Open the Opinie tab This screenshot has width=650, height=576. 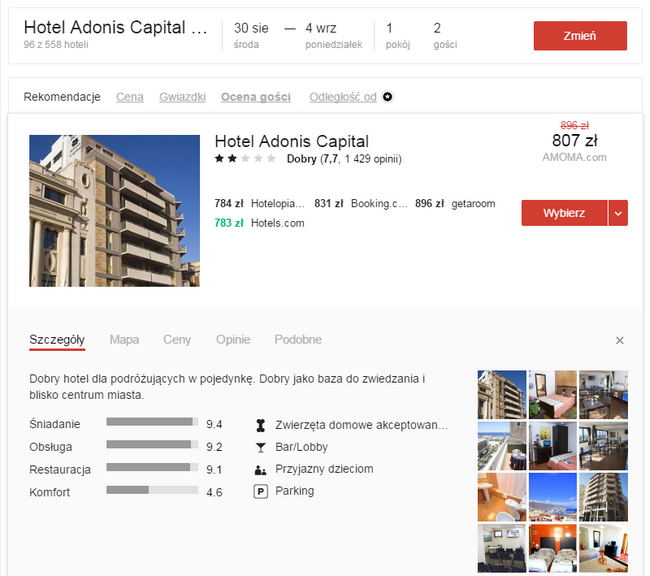point(233,340)
